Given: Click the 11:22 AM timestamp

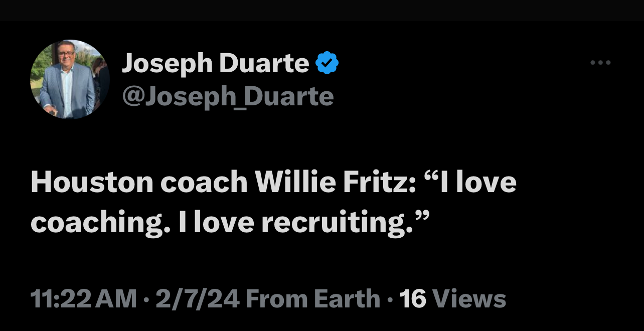Looking at the screenshot, I should pos(83,299).
